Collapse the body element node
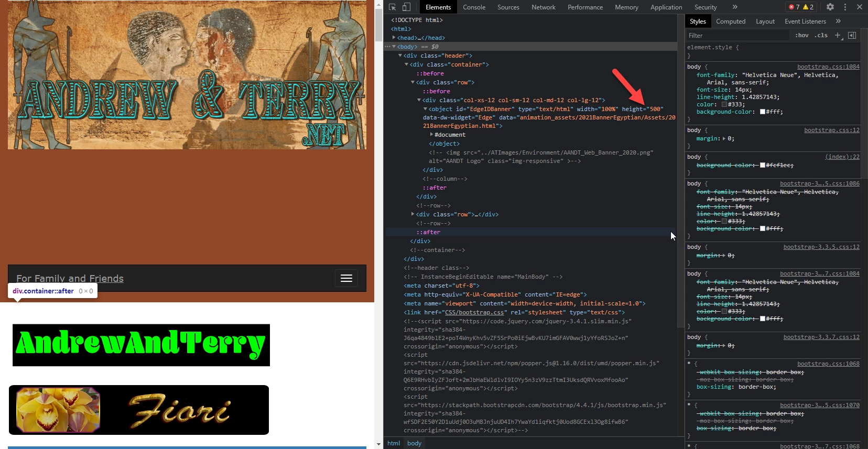This screenshot has width=868, height=449. (394, 47)
